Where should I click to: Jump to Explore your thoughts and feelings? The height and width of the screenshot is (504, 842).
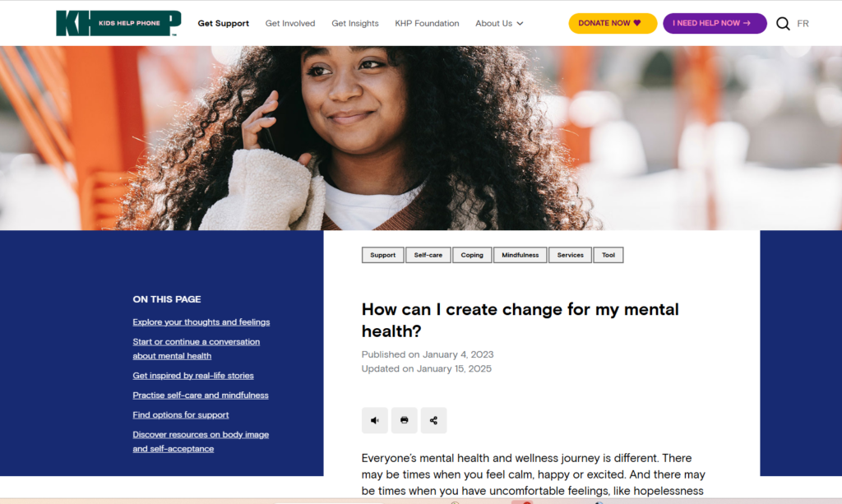click(201, 322)
